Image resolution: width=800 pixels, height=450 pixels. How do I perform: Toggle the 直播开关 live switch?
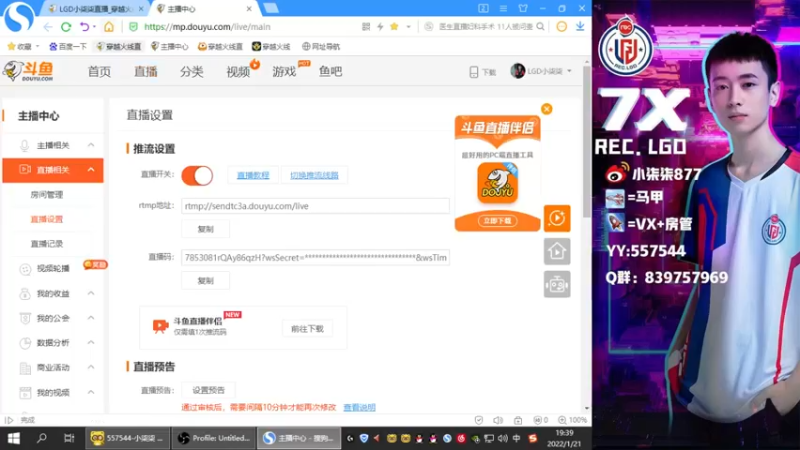click(x=197, y=176)
